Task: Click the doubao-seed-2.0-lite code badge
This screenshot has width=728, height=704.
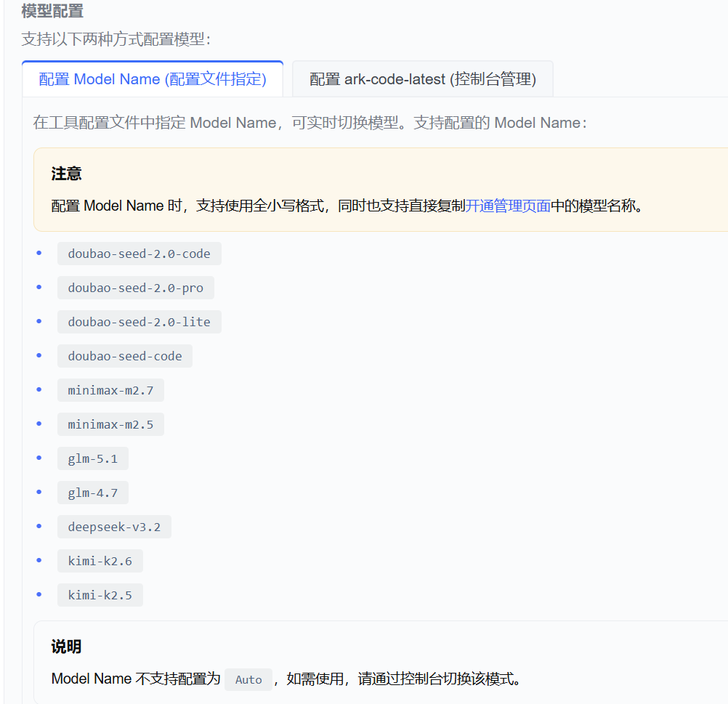Action: 139,321
